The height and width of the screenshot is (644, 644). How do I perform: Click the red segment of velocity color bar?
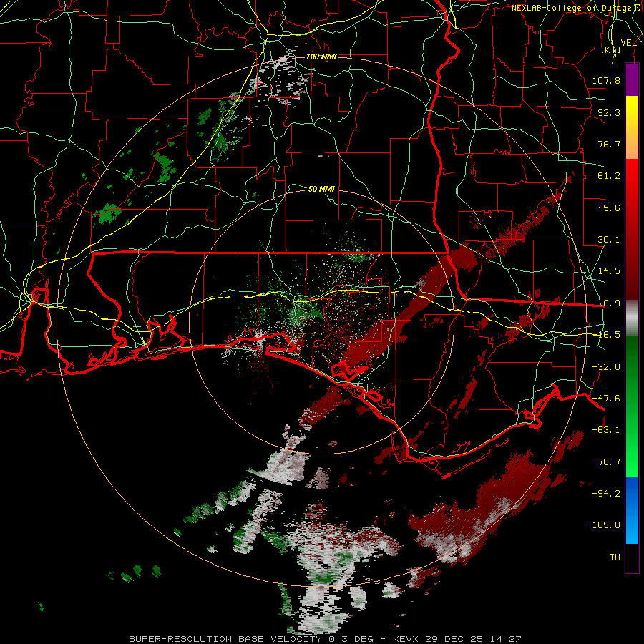click(632, 229)
